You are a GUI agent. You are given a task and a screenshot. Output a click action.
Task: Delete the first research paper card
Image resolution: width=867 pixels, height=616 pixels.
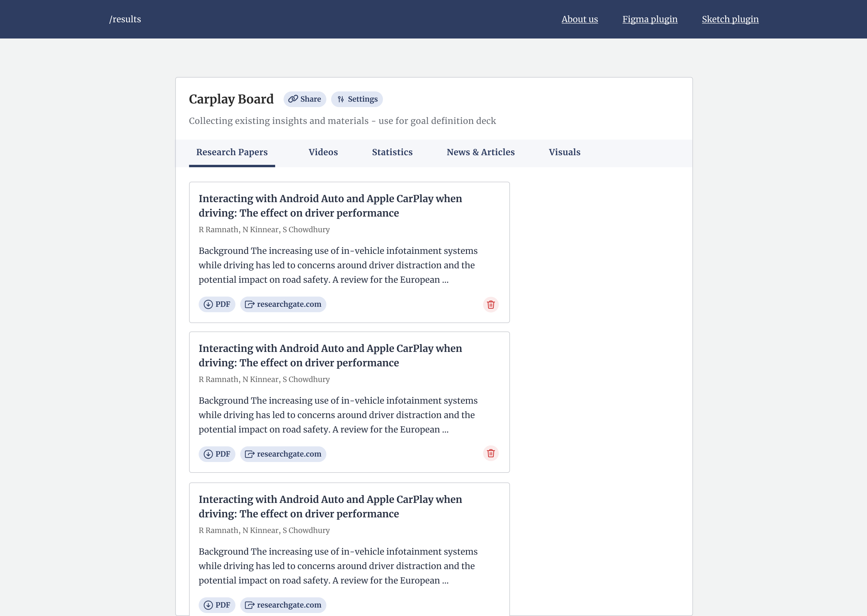(491, 304)
